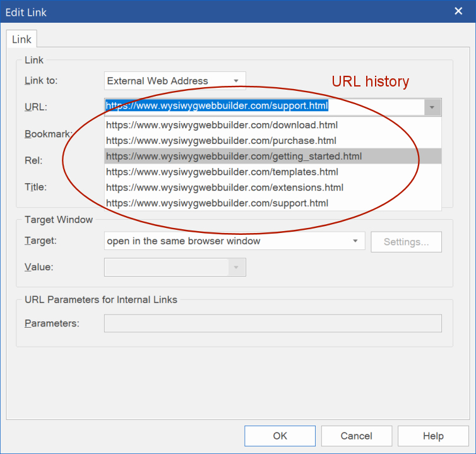Screen dimensions: 476x454
Task: Choose templates.html from URL history
Action: pyautogui.click(x=273, y=172)
